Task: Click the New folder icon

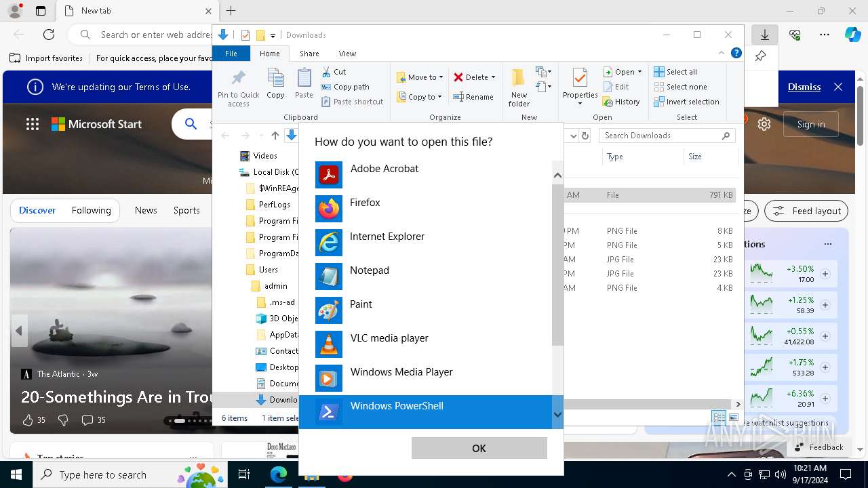Action: (519, 87)
